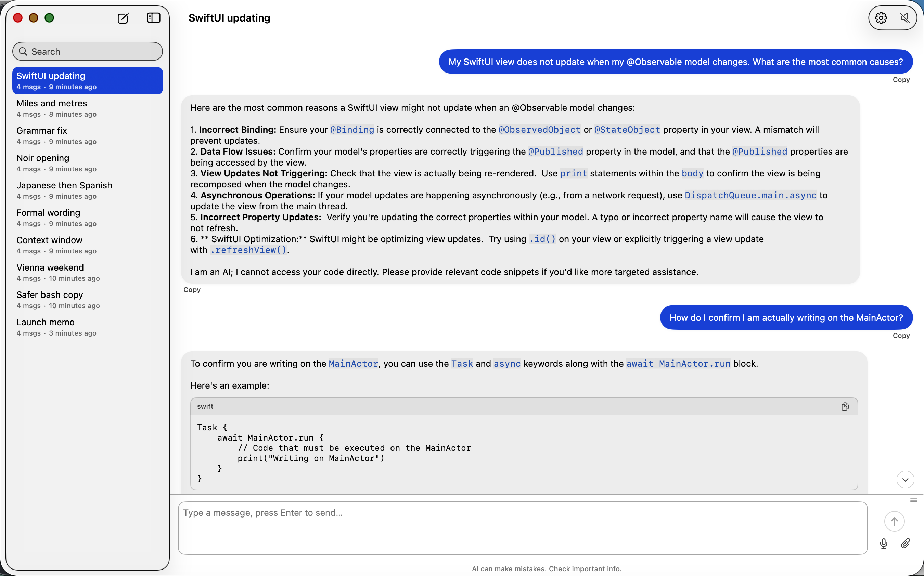Toggle the sidebar panel icon
This screenshot has height=576, width=924.
(154, 18)
